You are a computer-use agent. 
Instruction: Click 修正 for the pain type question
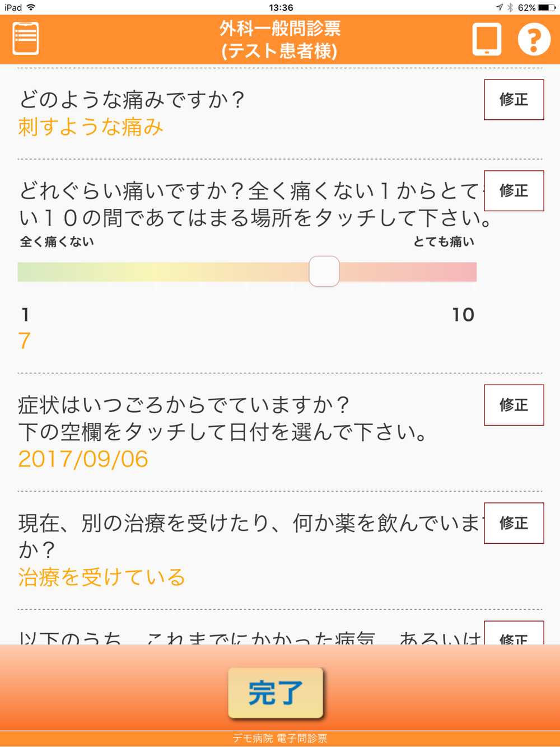point(514,100)
